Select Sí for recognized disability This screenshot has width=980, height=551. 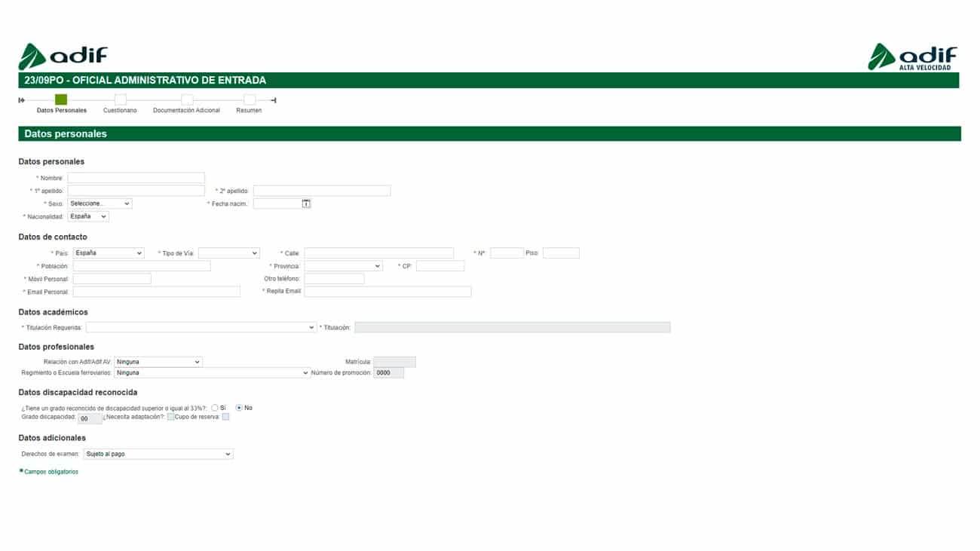pyautogui.click(x=215, y=408)
